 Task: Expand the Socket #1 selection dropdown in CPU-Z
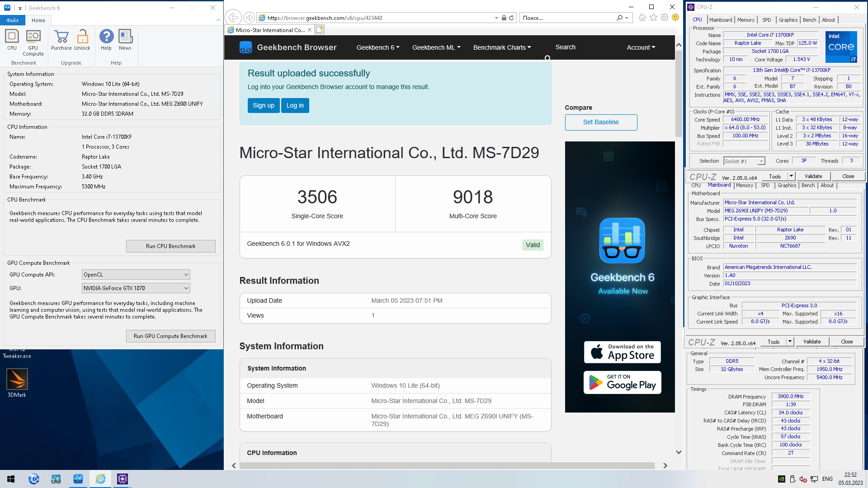pyautogui.click(x=761, y=161)
